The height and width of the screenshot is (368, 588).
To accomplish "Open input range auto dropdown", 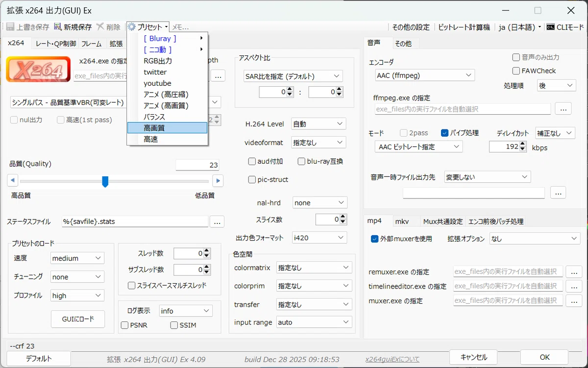I will pos(314,322).
